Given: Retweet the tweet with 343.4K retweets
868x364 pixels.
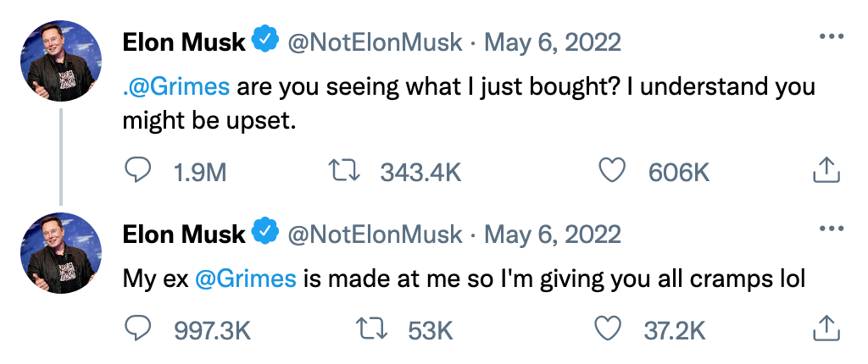Looking at the screenshot, I should [x=344, y=171].
